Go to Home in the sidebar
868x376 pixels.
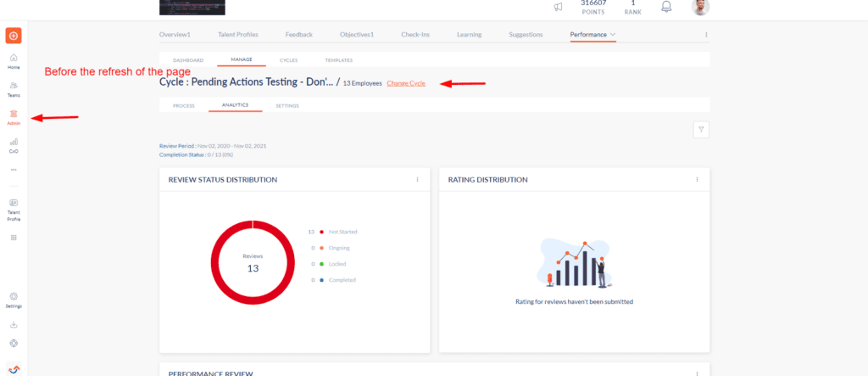[14, 61]
